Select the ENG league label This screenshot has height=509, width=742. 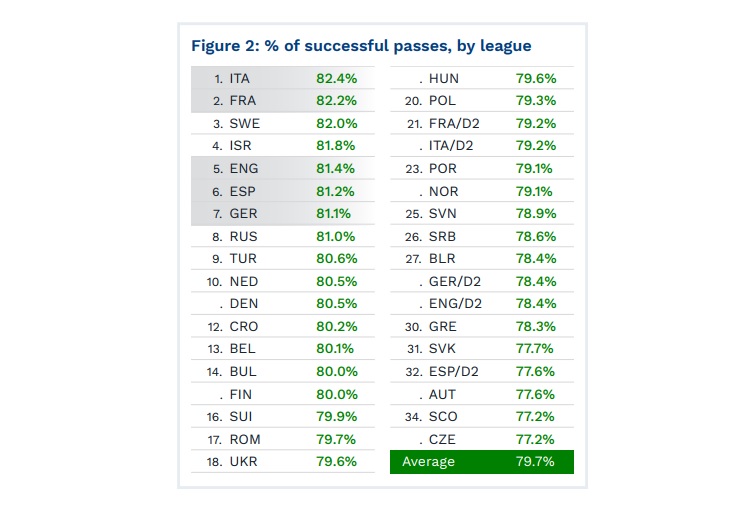point(243,168)
